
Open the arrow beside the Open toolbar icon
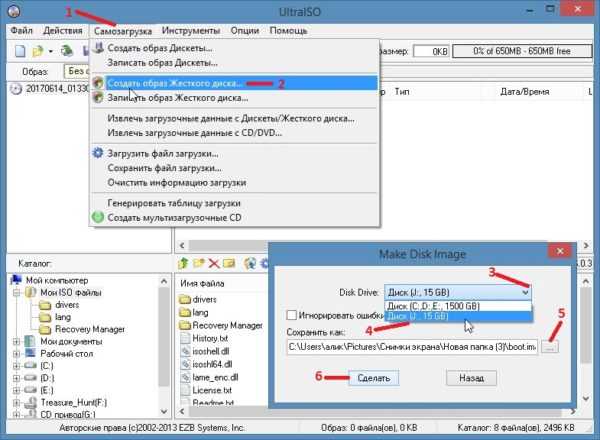coord(51,51)
